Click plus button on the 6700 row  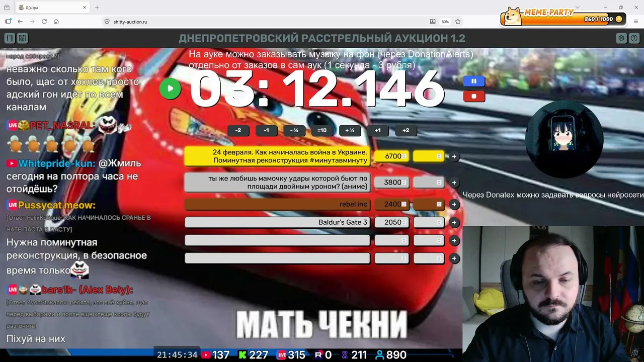tap(454, 156)
